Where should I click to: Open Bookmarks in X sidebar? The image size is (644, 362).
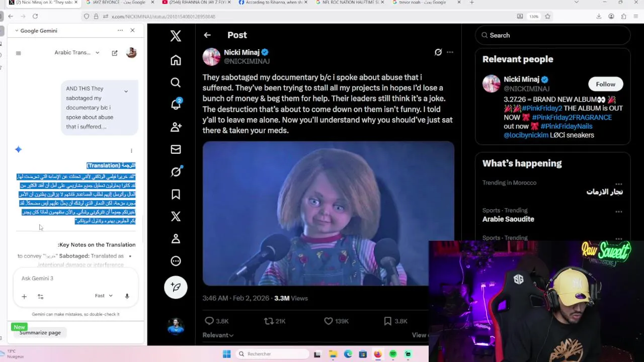[x=176, y=194]
